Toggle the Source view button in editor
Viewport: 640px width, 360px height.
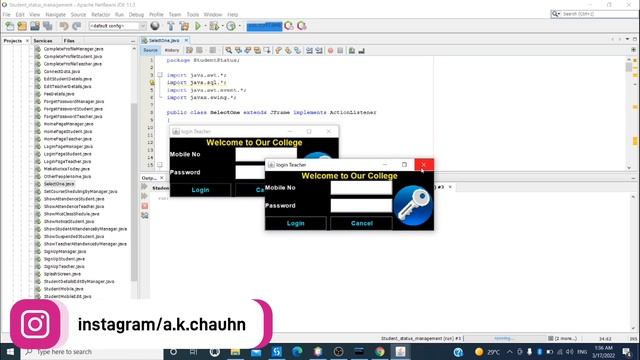[150, 50]
